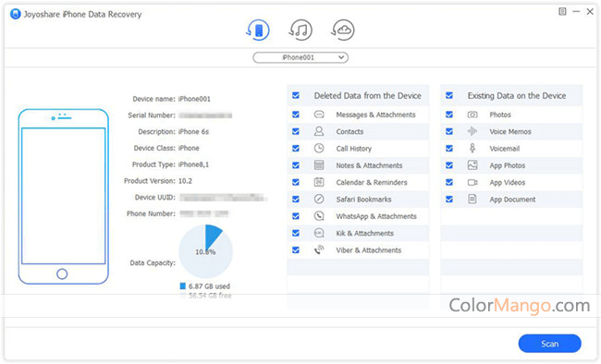Uncheck Calendar & Reminders checkbox

click(x=296, y=182)
